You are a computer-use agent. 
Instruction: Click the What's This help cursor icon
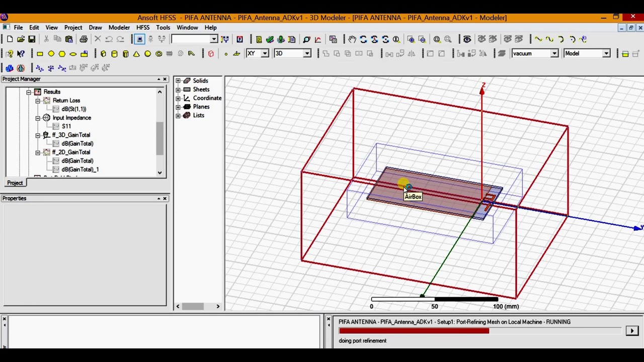[x=21, y=54]
